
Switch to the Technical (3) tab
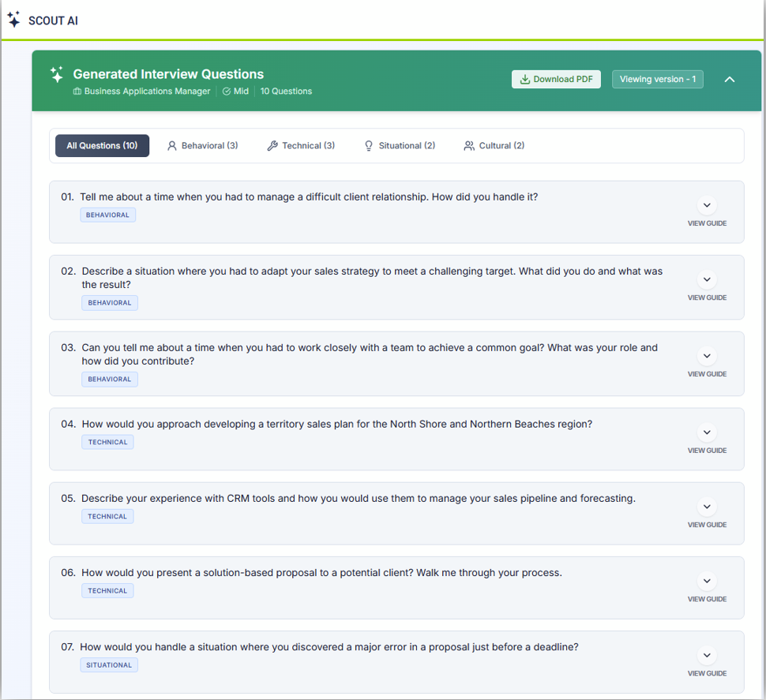(301, 146)
